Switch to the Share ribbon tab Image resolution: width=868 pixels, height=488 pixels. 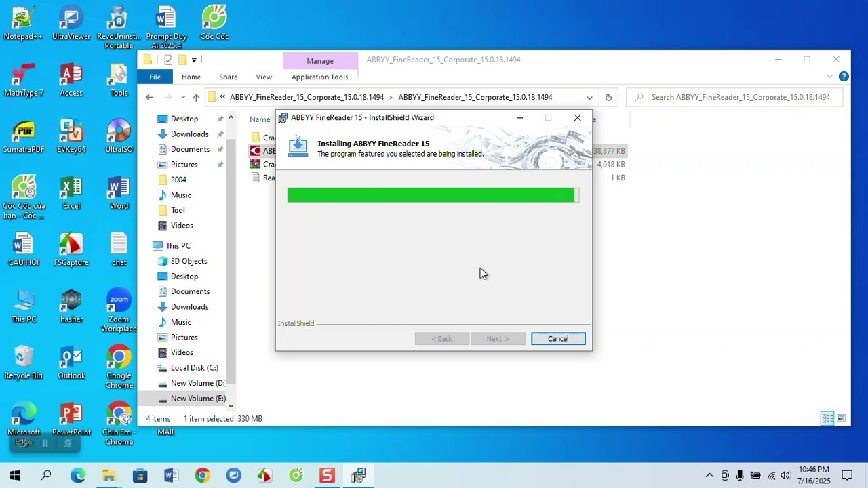tap(229, 77)
